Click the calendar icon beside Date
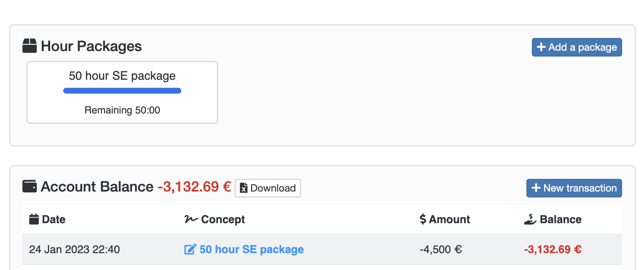This screenshot has height=270, width=644. [34, 219]
